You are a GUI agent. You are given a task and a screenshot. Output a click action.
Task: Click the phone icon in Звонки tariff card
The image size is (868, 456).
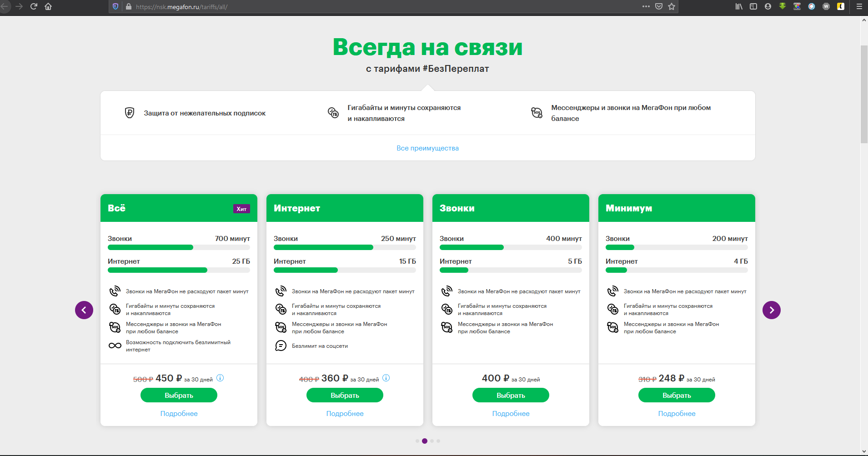[x=447, y=291]
